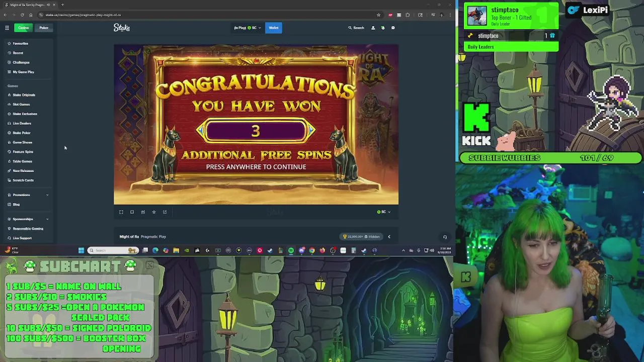Expand the Promotions section
644x362 pixels.
tap(28, 195)
